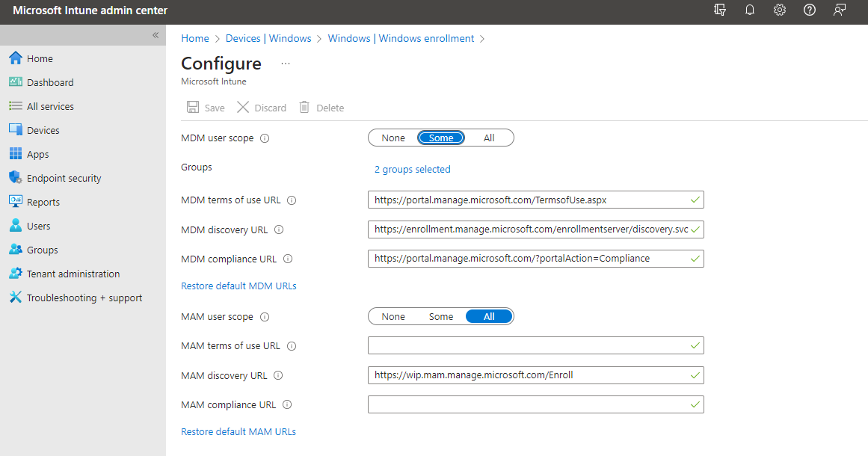Open the feedback icon in top bar
868x456 pixels.
[x=839, y=10]
